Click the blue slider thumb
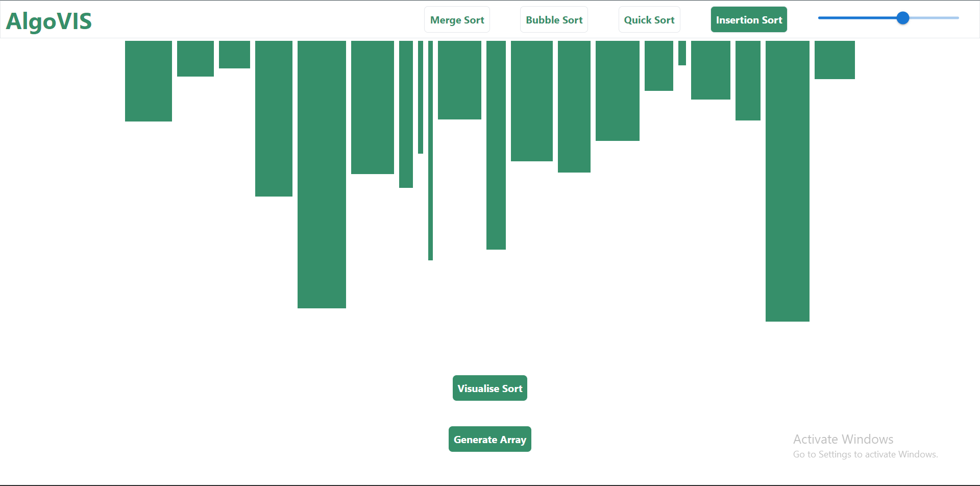This screenshot has width=980, height=486. [903, 18]
